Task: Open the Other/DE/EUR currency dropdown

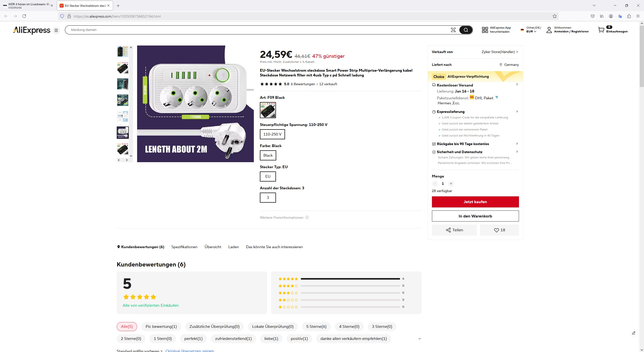Action: click(x=531, y=30)
